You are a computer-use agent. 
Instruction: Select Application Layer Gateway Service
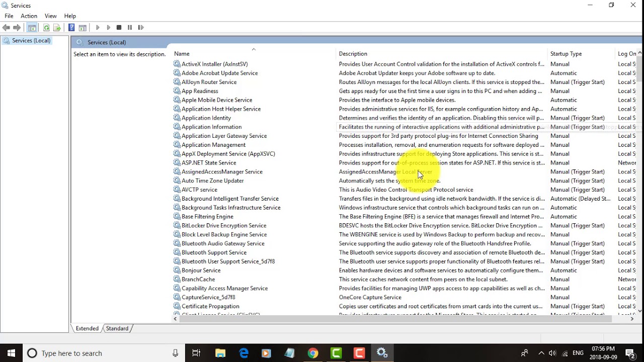(224, 136)
